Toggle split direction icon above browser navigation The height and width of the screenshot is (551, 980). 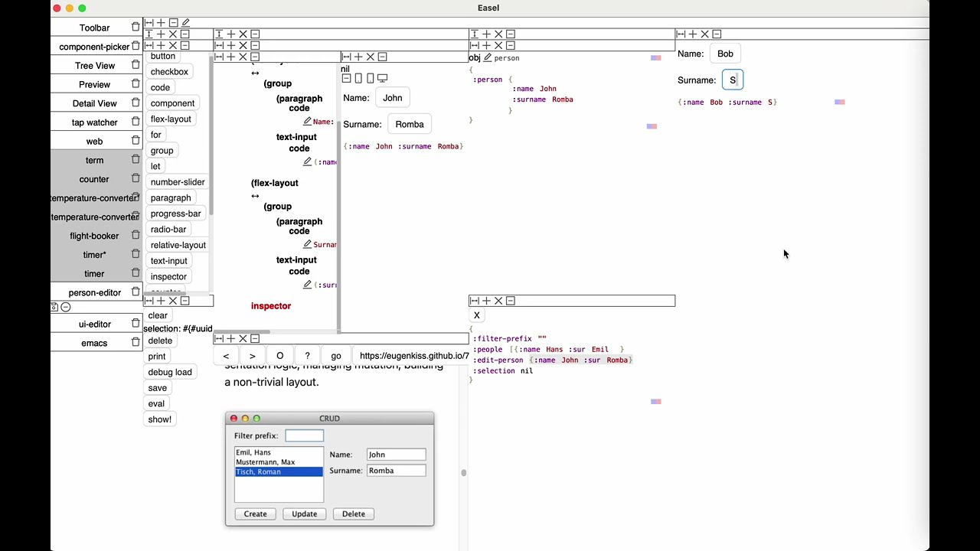(219, 338)
